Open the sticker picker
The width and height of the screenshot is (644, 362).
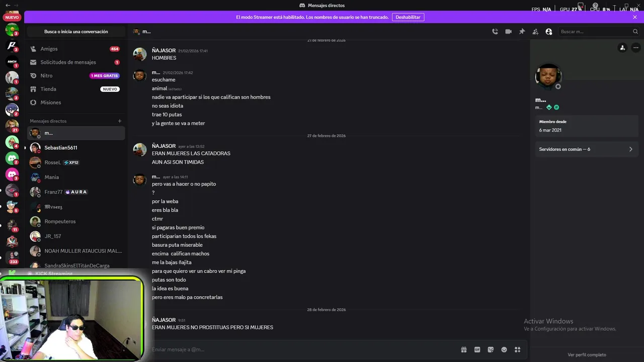[491, 349]
